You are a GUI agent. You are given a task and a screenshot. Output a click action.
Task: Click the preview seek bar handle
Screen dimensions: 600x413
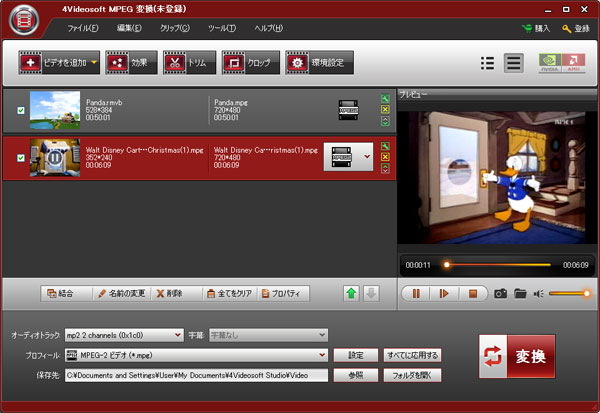click(447, 264)
